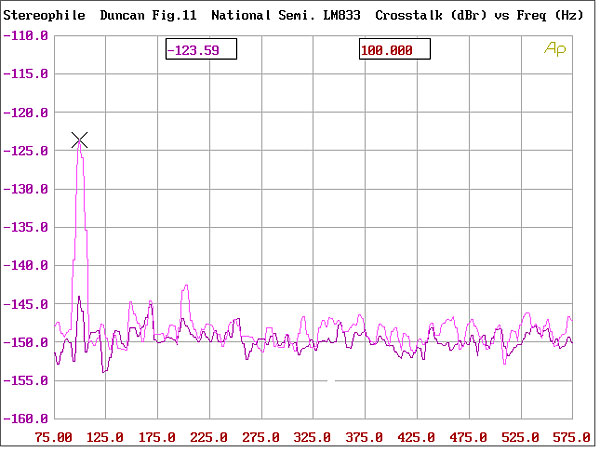Click the 275.0 x-axis label

pyautogui.click(x=261, y=437)
